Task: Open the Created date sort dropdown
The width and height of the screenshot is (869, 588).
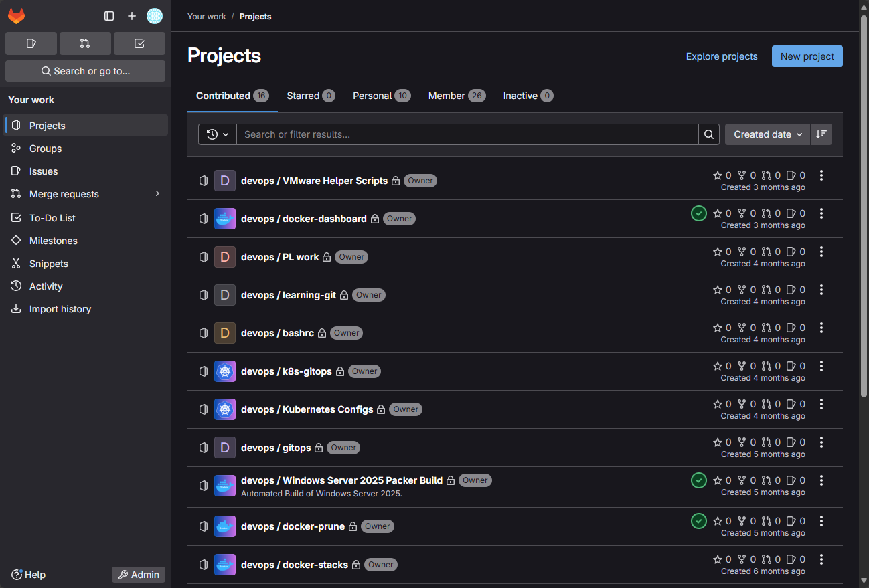Action: [767, 134]
